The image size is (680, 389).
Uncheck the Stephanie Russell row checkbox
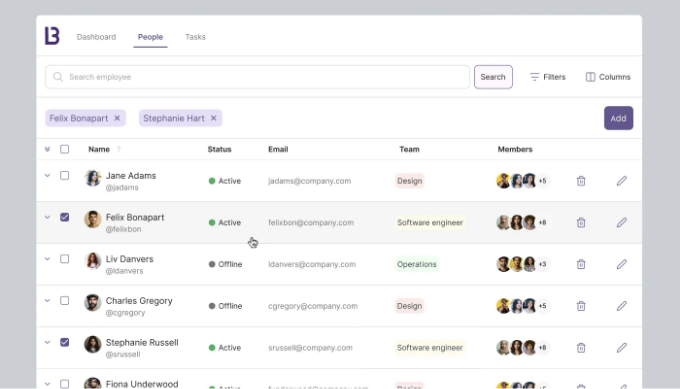(64, 342)
